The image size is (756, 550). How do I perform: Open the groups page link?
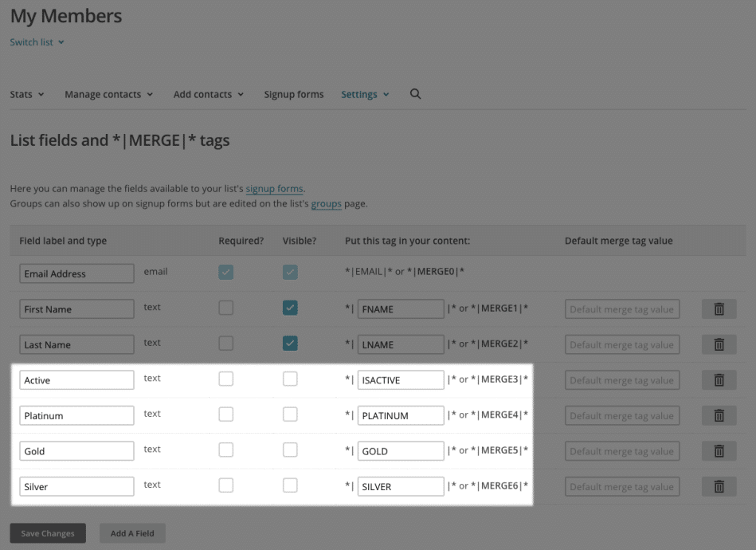(327, 203)
